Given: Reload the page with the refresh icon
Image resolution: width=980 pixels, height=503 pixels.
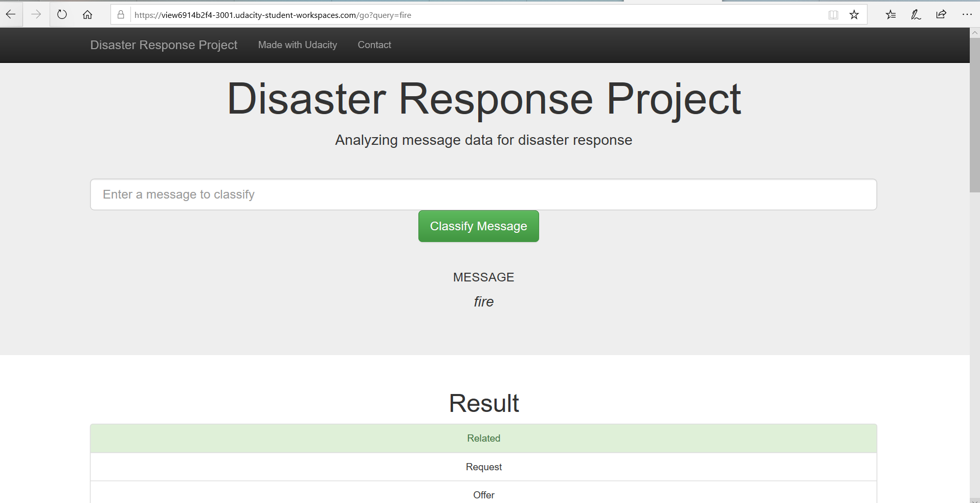Looking at the screenshot, I should point(62,15).
